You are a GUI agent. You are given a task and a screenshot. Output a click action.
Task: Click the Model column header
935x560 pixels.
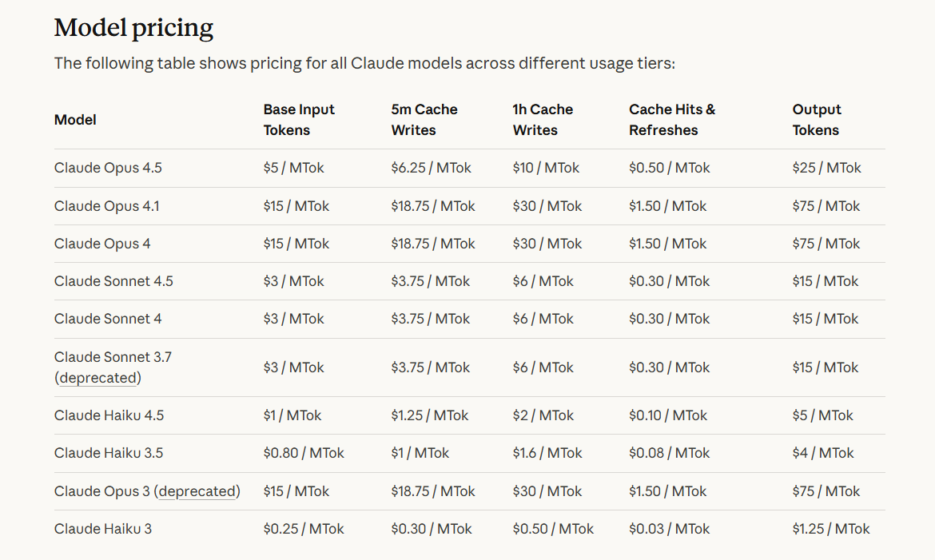(x=75, y=120)
